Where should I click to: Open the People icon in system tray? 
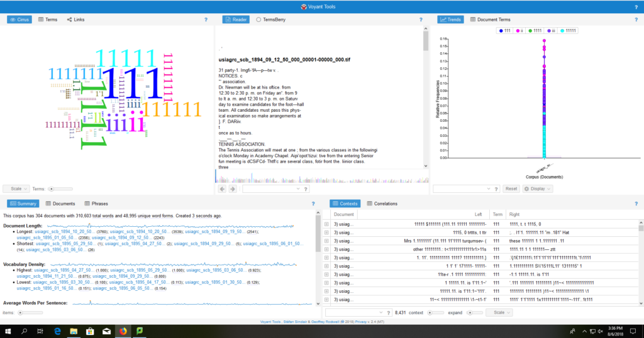(x=572, y=332)
